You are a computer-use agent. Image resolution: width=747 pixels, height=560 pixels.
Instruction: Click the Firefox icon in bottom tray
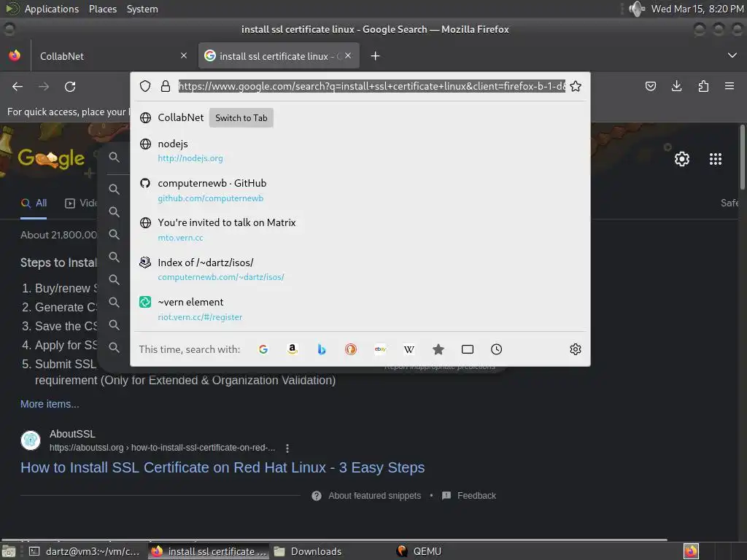tap(691, 551)
